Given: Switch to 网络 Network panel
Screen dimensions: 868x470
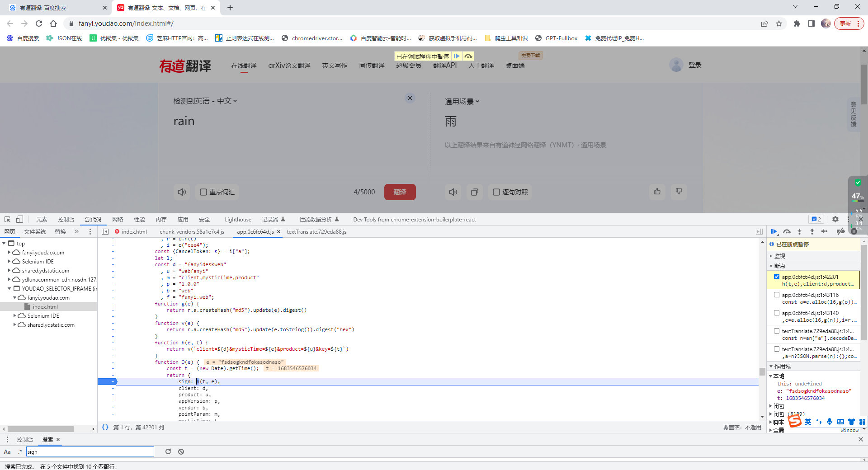Looking at the screenshot, I should click(118, 219).
